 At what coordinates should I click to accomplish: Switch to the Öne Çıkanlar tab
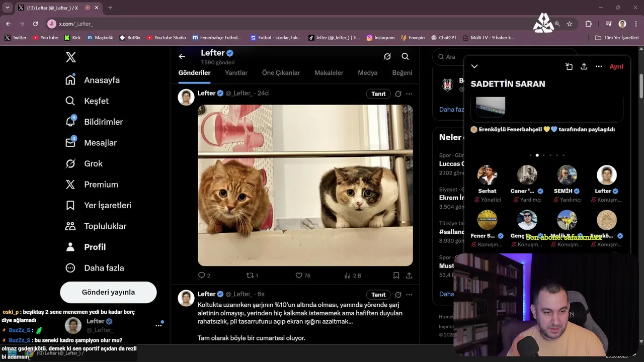tap(281, 73)
